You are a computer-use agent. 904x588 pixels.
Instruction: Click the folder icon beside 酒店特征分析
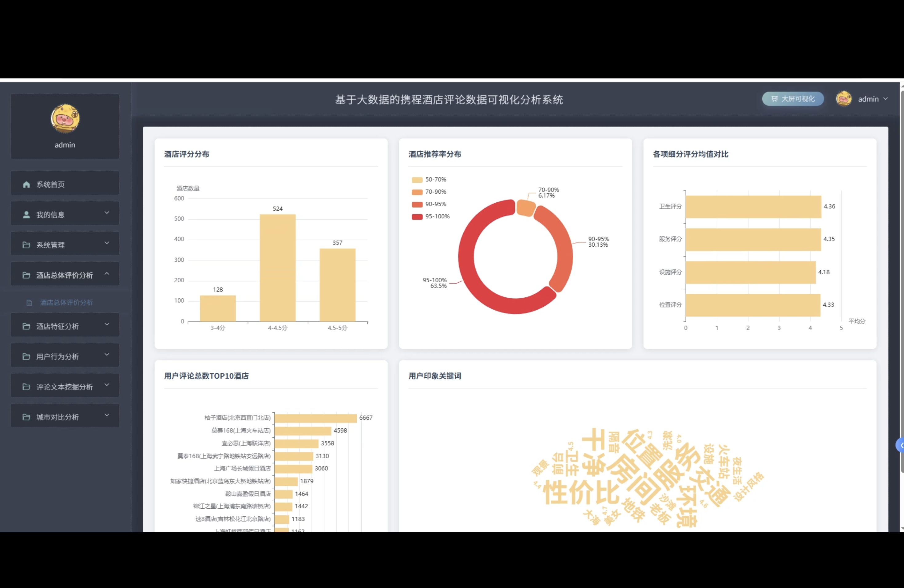[26, 326]
